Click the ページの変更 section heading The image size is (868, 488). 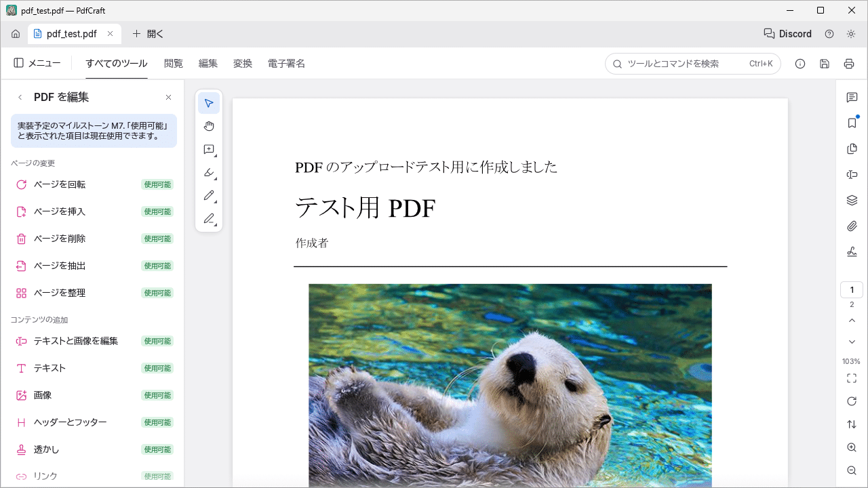coord(33,163)
